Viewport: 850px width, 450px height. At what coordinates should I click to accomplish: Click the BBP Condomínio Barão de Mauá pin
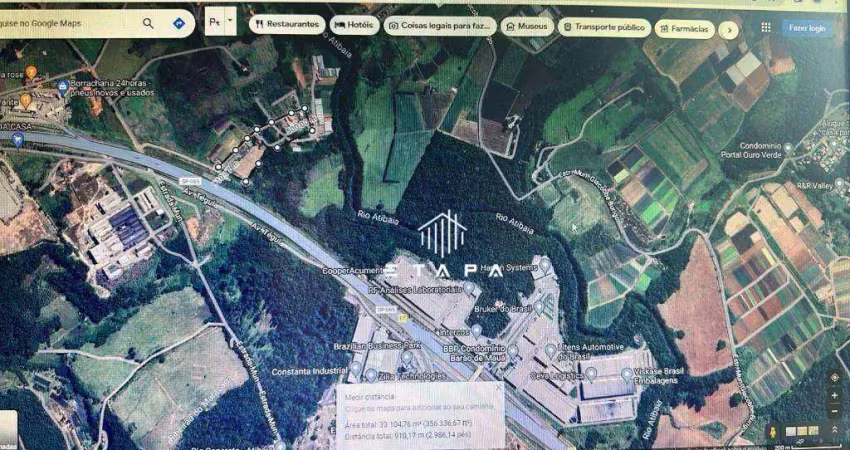click(x=512, y=351)
